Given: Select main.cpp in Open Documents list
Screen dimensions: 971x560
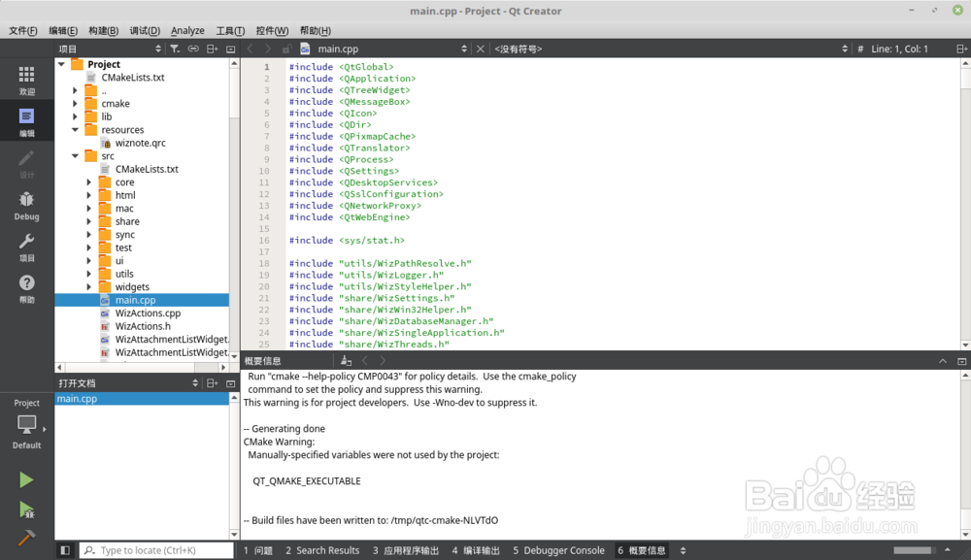Looking at the screenshot, I should (142, 399).
